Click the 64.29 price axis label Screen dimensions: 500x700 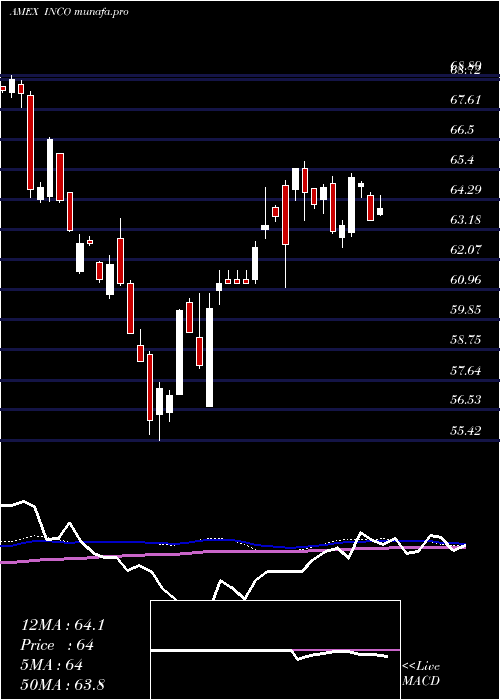tap(466, 190)
